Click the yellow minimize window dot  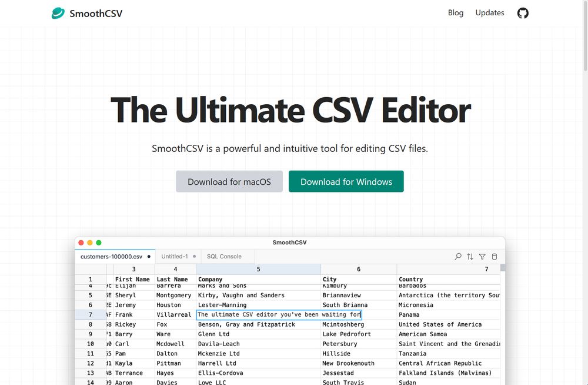click(x=90, y=243)
